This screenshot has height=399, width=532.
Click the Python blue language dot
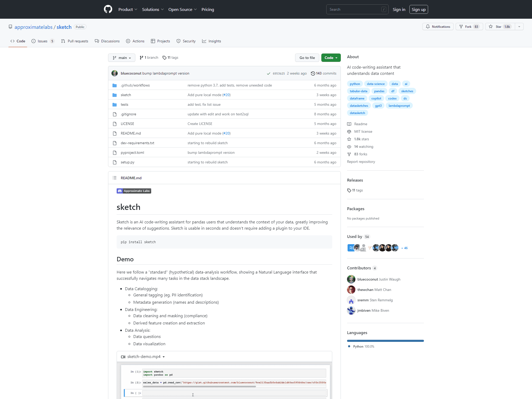349,347
